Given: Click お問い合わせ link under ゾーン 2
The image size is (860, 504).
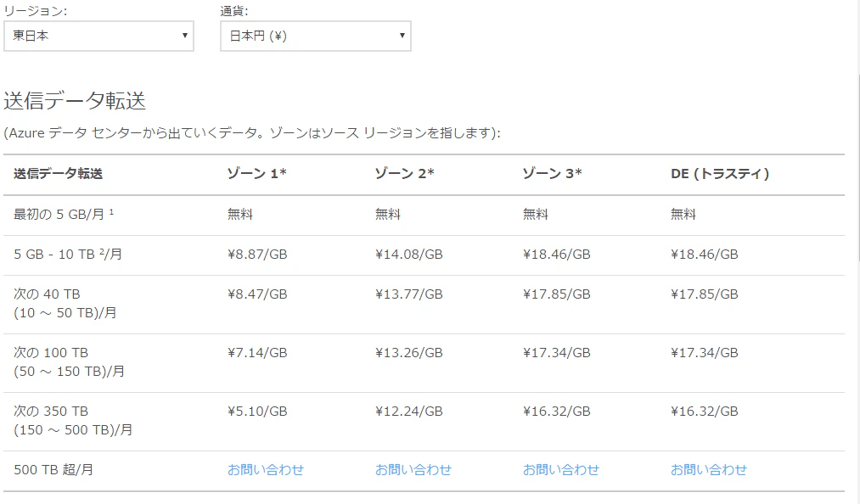Looking at the screenshot, I should point(413,470).
